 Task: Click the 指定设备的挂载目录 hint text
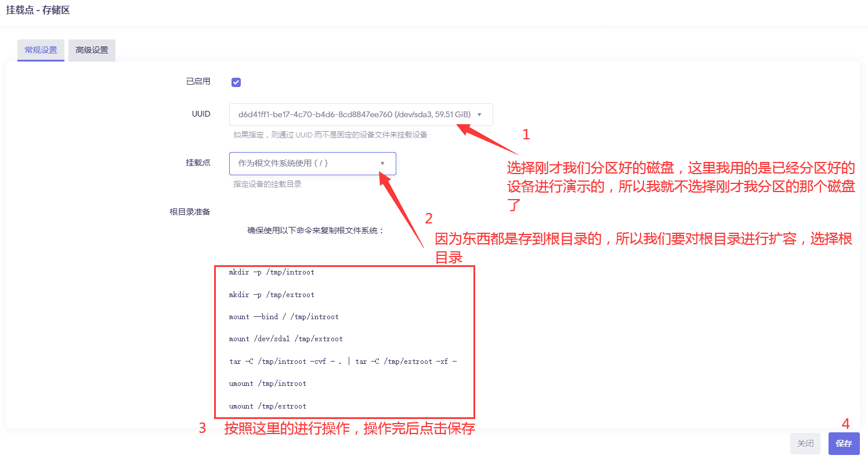[x=267, y=185]
